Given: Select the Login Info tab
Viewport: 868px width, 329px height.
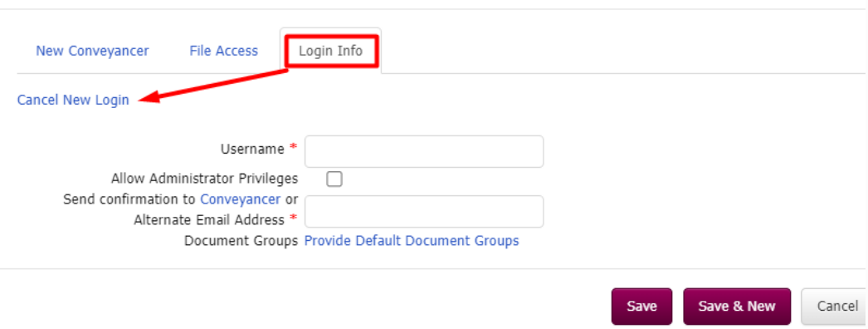Looking at the screenshot, I should [330, 51].
